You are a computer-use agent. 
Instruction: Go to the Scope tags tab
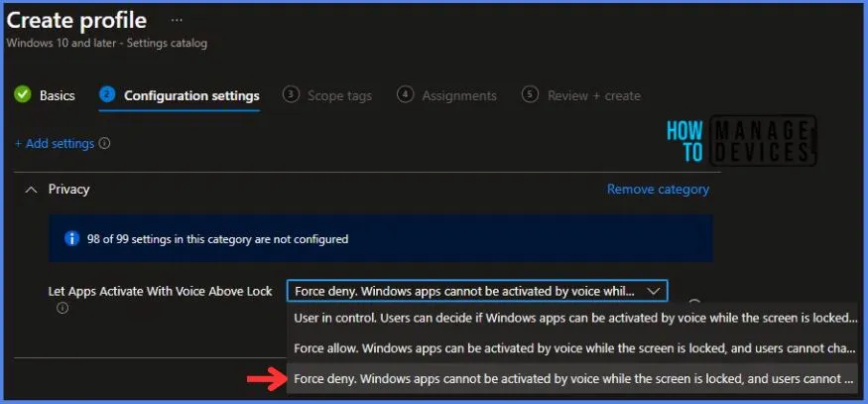(339, 95)
